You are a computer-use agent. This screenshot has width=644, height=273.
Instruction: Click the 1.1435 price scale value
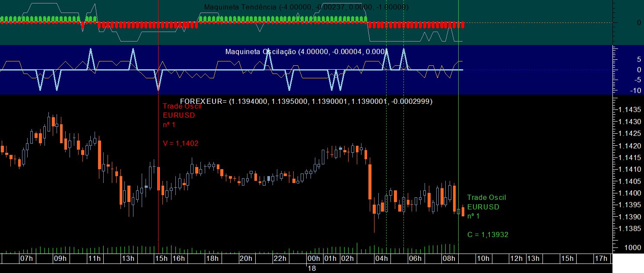(x=629, y=110)
